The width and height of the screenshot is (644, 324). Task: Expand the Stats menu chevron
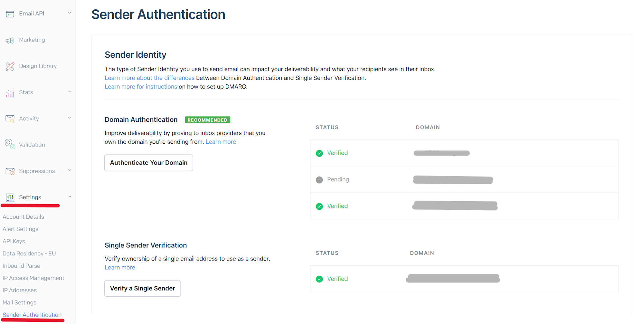[70, 92]
